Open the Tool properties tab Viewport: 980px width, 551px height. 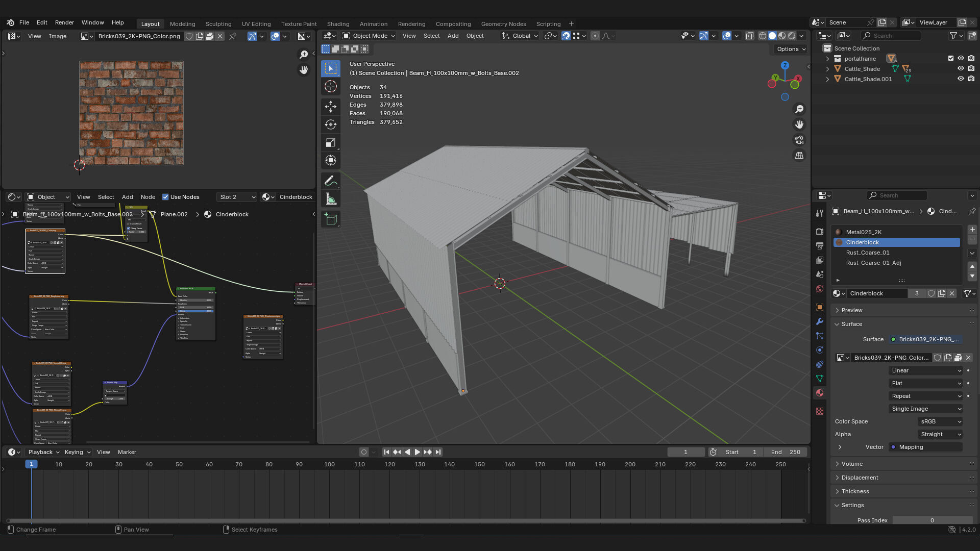[x=820, y=213]
